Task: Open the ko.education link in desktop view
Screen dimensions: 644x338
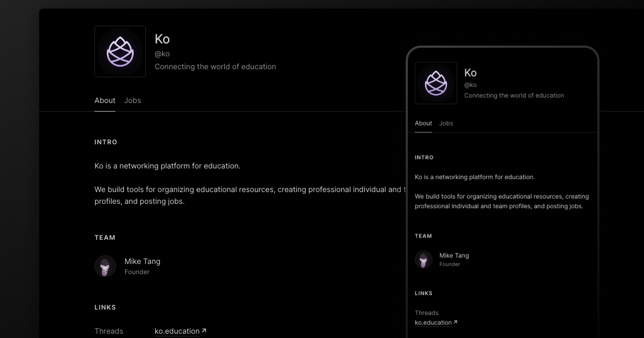Action: (177, 331)
